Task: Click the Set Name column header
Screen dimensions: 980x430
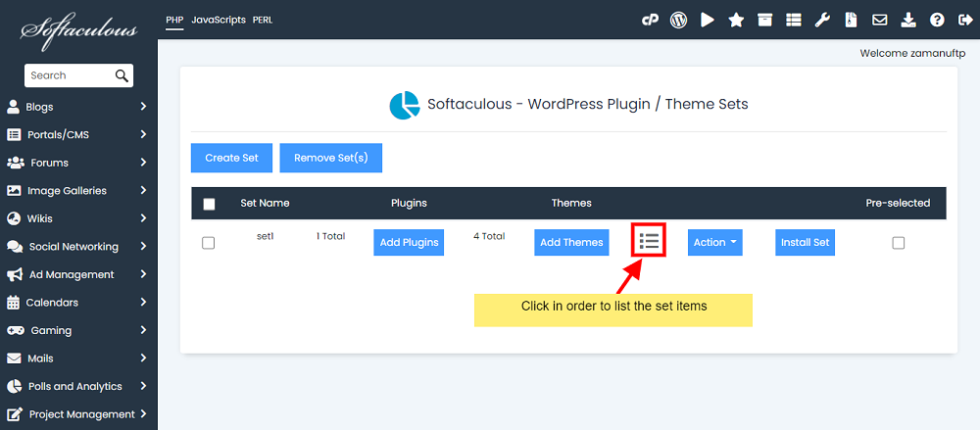Action: pos(265,203)
